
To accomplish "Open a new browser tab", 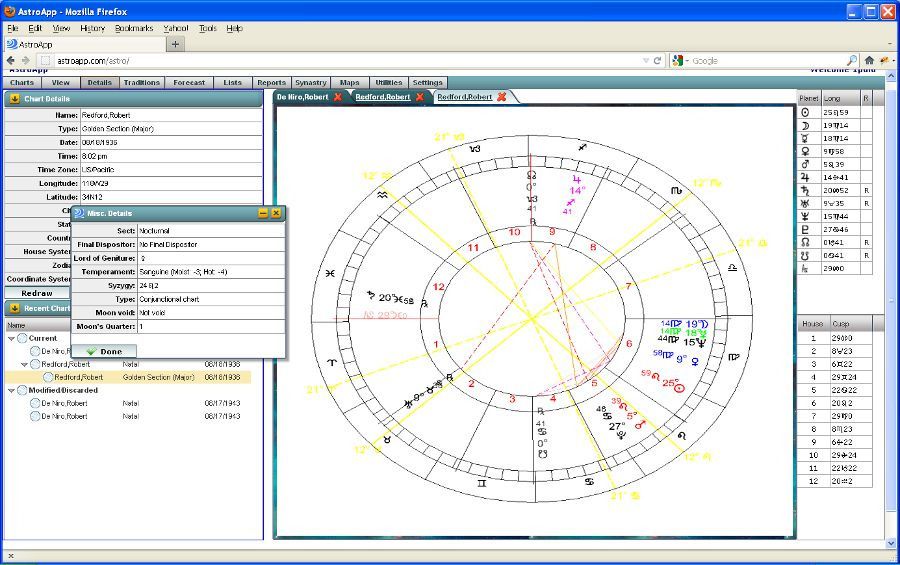I will (176, 44).
